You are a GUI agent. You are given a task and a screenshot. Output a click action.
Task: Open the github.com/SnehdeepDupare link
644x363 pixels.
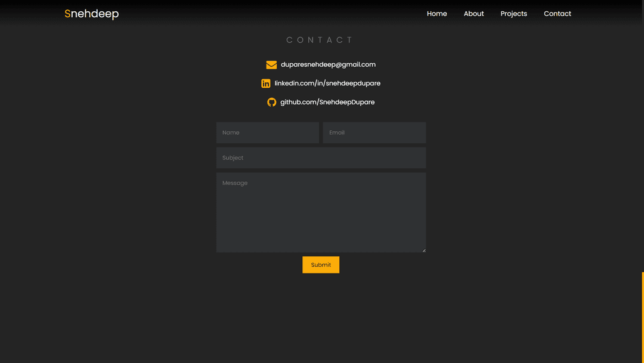(x=327, y=102)
